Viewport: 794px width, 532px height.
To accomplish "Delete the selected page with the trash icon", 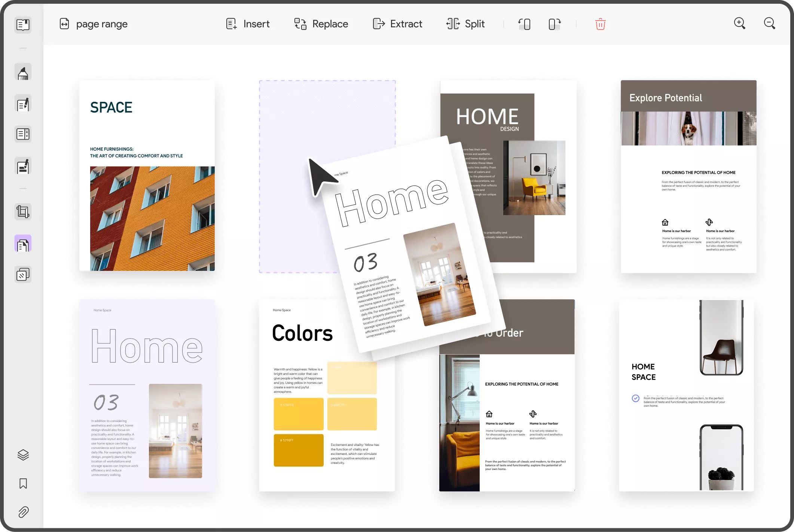I will point(600,24).
